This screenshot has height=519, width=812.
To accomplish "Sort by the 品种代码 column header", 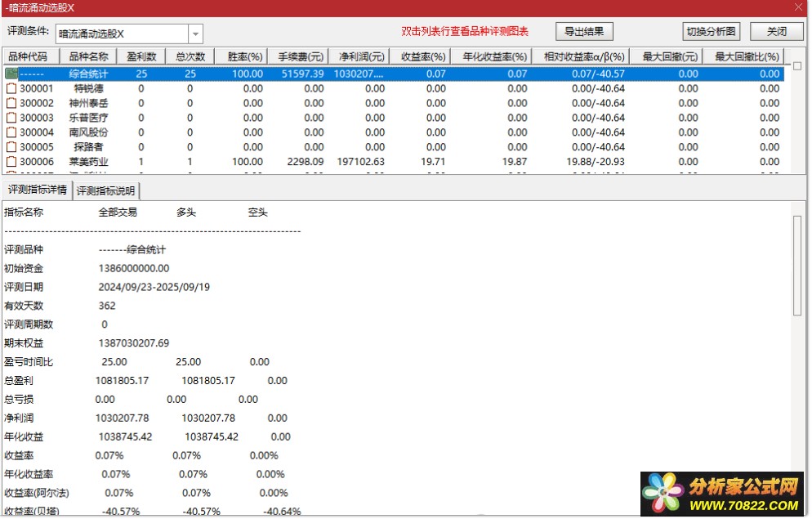I will click(x=32, y=56).
